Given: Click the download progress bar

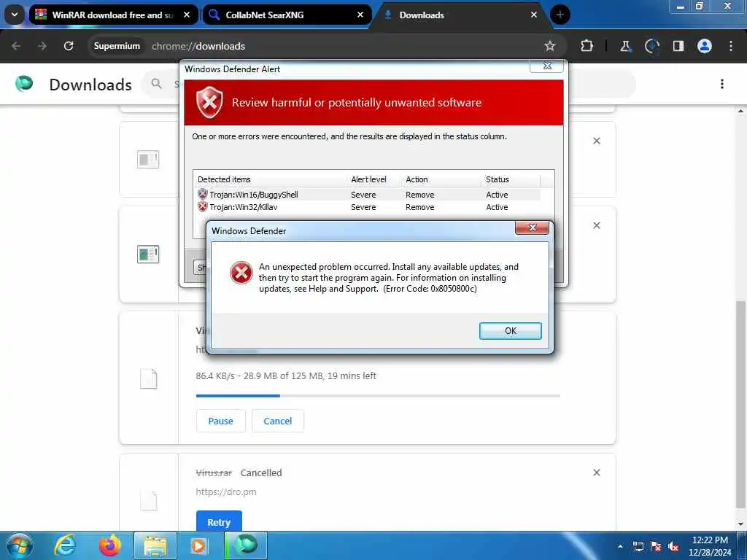Looking at the screenshot, I should tap(379, 396).
